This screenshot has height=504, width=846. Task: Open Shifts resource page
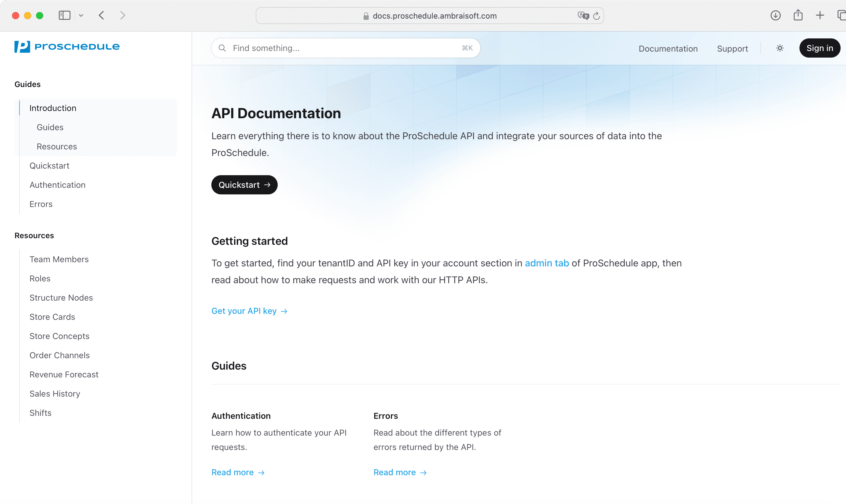[x=41, y=412]
